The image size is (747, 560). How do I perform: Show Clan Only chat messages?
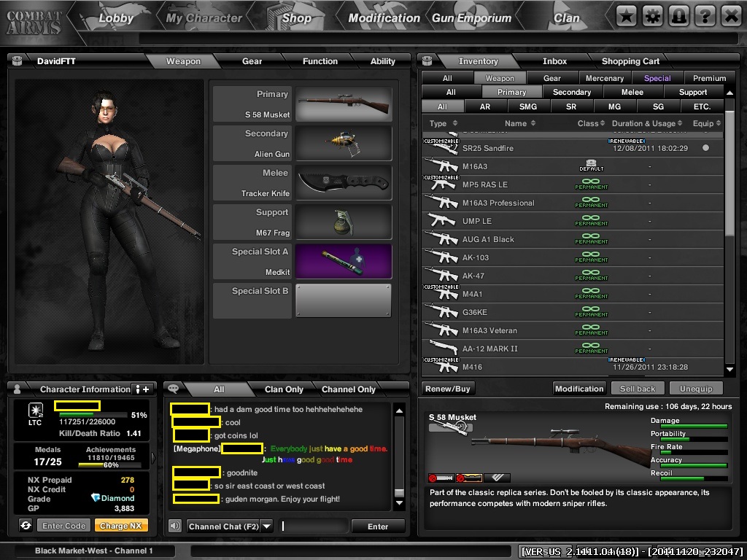pos(284,389)
